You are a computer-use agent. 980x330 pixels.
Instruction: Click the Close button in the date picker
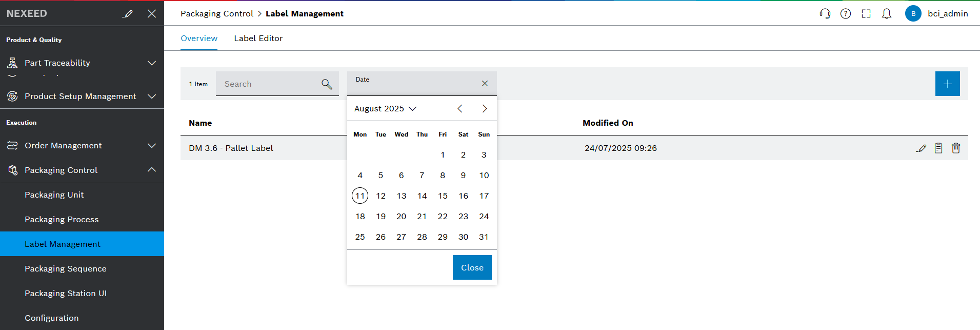click(472, 267)
